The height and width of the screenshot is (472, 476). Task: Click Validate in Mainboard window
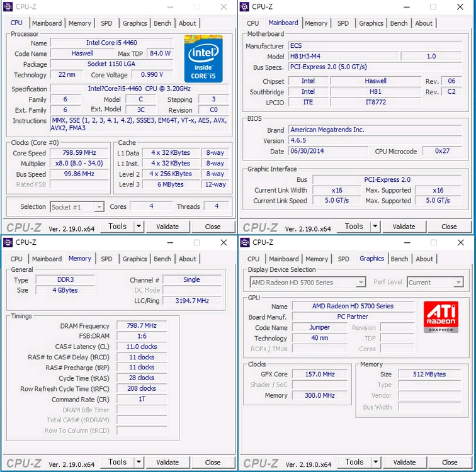(x=404, y=227)
